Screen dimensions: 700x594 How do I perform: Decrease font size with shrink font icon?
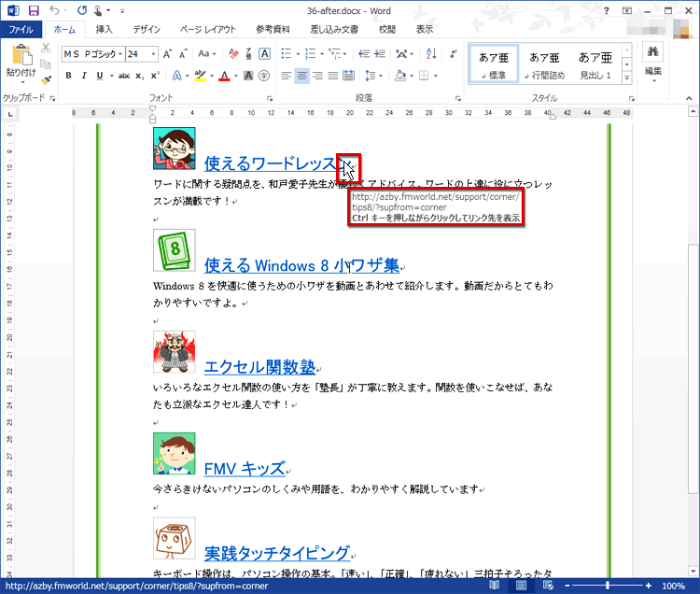click(x=183, y=54)
